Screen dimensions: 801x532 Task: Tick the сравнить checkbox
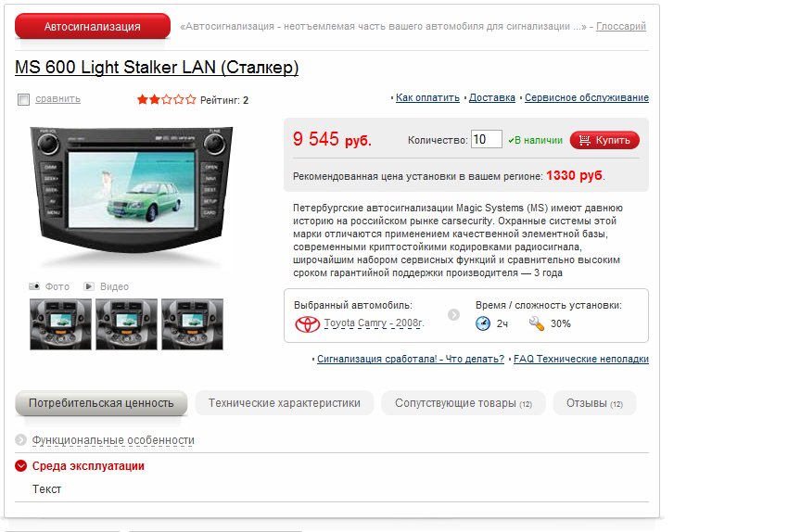click(x=23, y=99)
